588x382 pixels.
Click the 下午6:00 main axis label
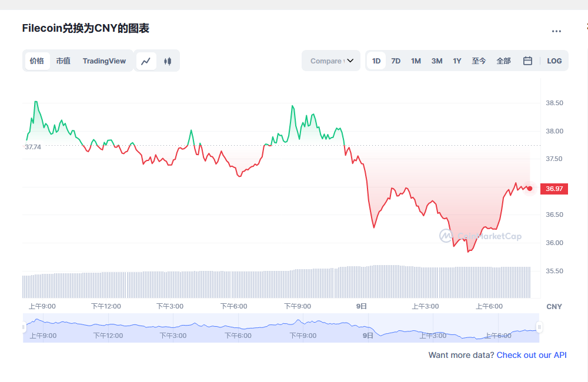(x=233, y=306)
